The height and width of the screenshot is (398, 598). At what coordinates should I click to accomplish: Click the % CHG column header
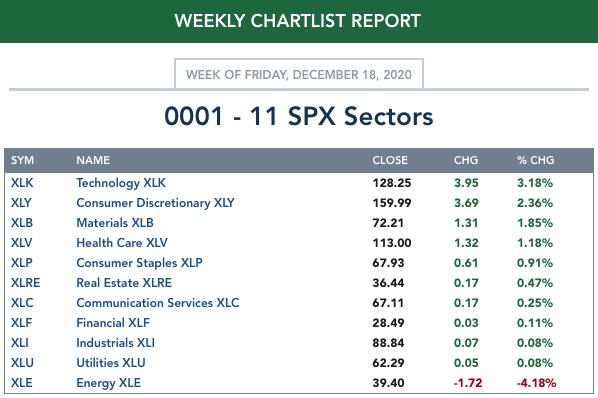click(x=535, y=160)
